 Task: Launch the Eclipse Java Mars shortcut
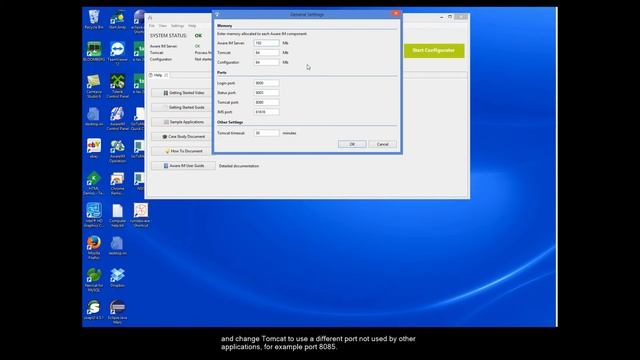(x=118, y=312)
